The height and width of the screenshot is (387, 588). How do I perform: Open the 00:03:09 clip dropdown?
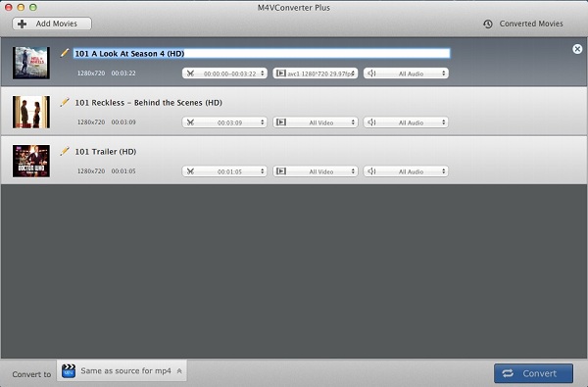(224, 122)
